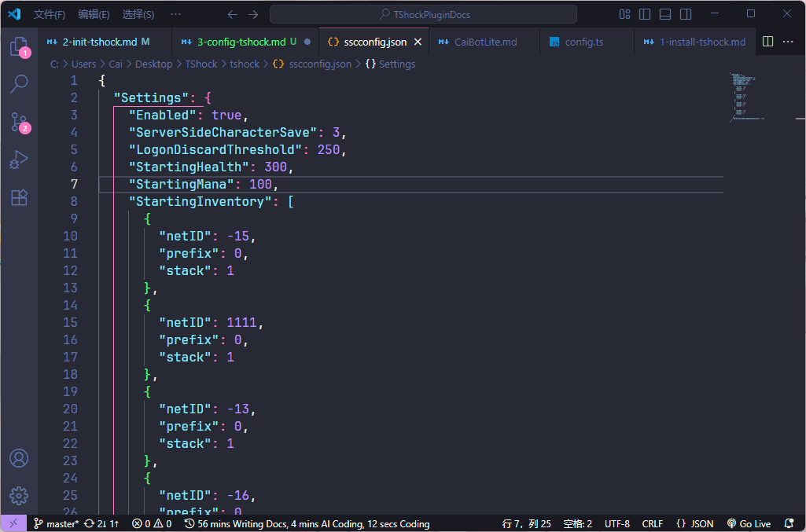
Task: Open the Accounts menu icon
Action: click(19, 458)
